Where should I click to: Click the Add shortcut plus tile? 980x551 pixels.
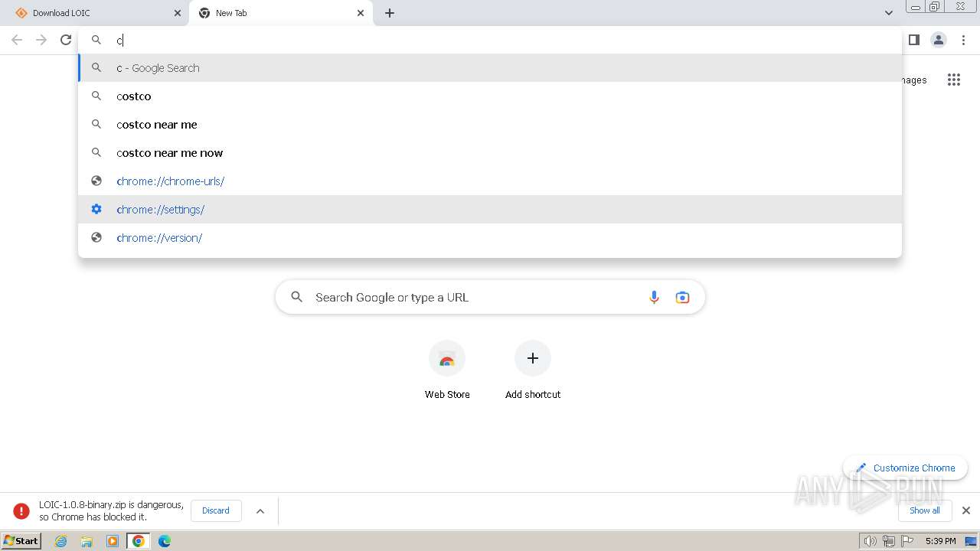(533, 370)
